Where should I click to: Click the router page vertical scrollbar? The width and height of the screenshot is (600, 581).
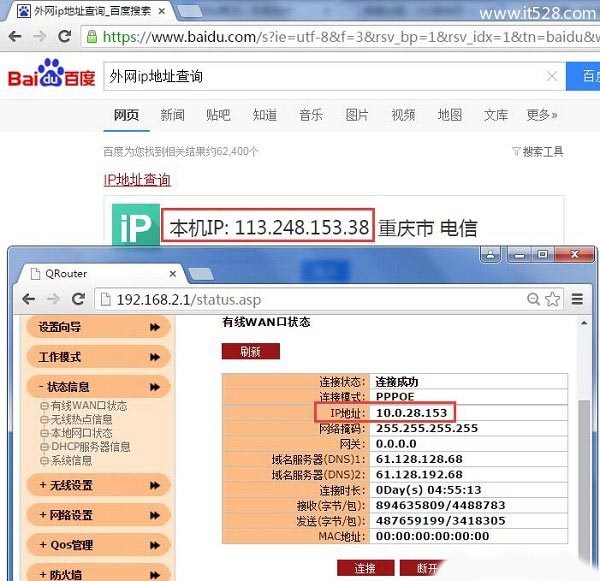[x=584, y=478]
